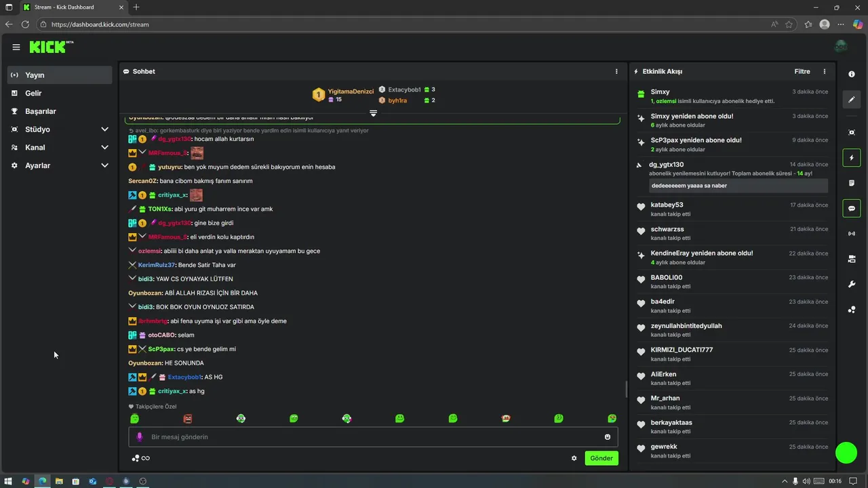Select the red angry-face emote in emote row
Viewport: 868px width, 488px height.
click(188, 419)
